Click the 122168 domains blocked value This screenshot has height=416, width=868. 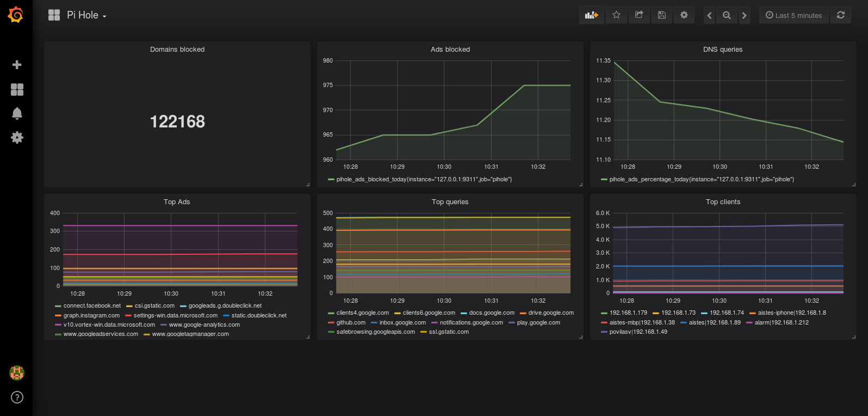point(177,121)
